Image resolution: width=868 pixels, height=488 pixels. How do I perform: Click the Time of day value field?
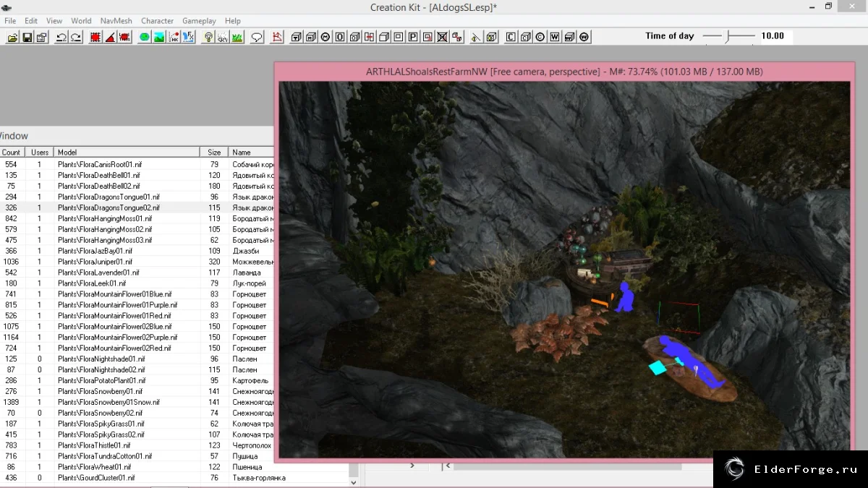(x=774, y=36)
